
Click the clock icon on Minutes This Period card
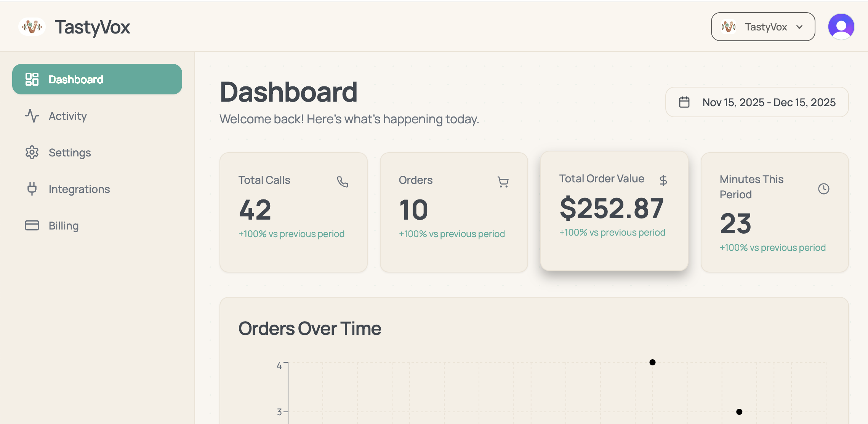(823, 188)
